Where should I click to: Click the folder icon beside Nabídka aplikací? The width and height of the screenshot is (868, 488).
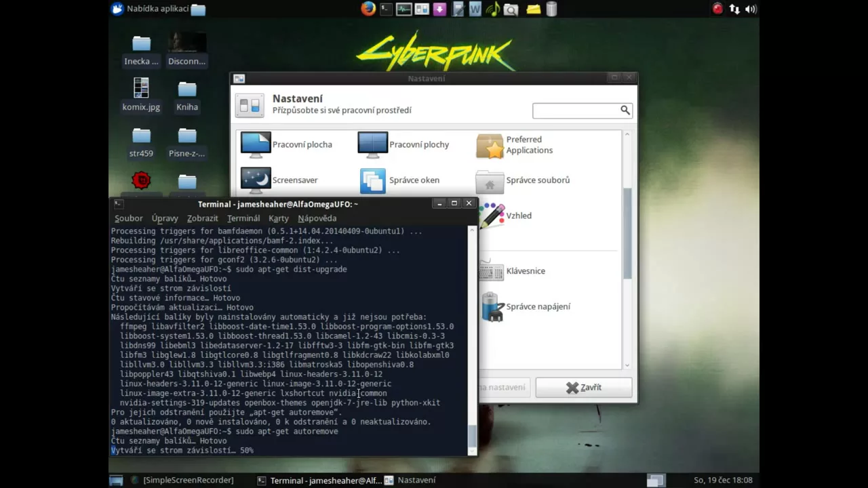coord(198,9)
